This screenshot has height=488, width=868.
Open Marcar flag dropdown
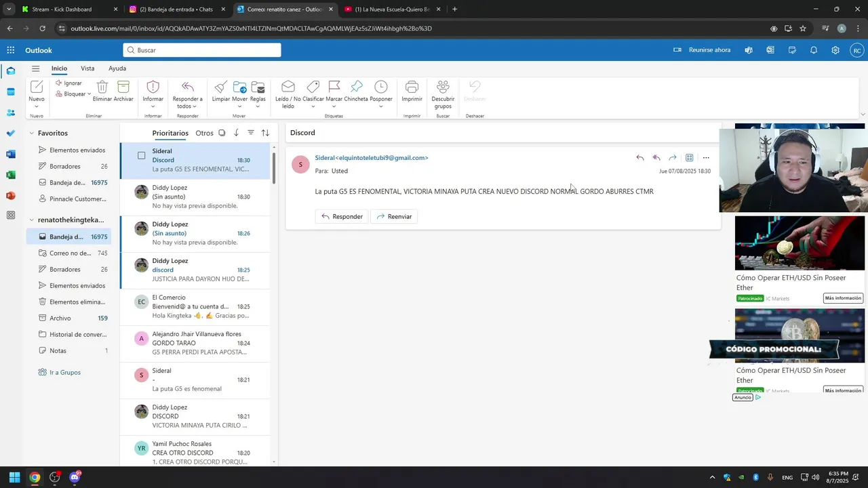(x=334, y=106)
